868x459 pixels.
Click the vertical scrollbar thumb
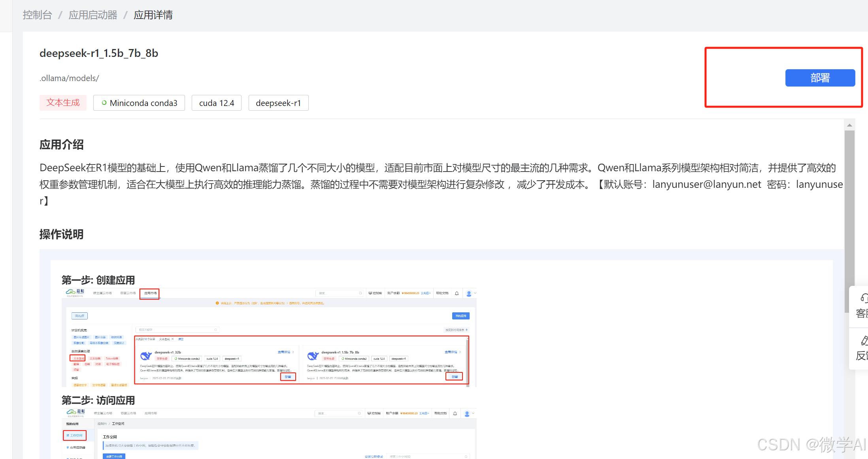click(x=849, y=221)
